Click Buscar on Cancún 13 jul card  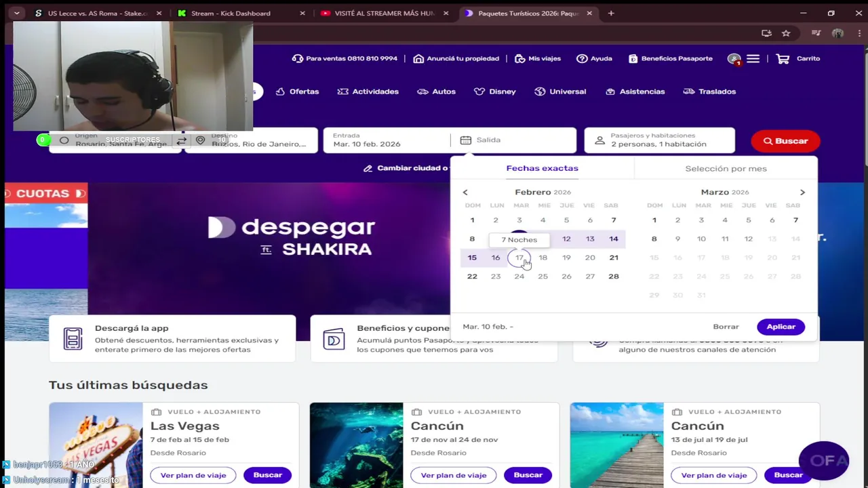(x=788, y=475)
